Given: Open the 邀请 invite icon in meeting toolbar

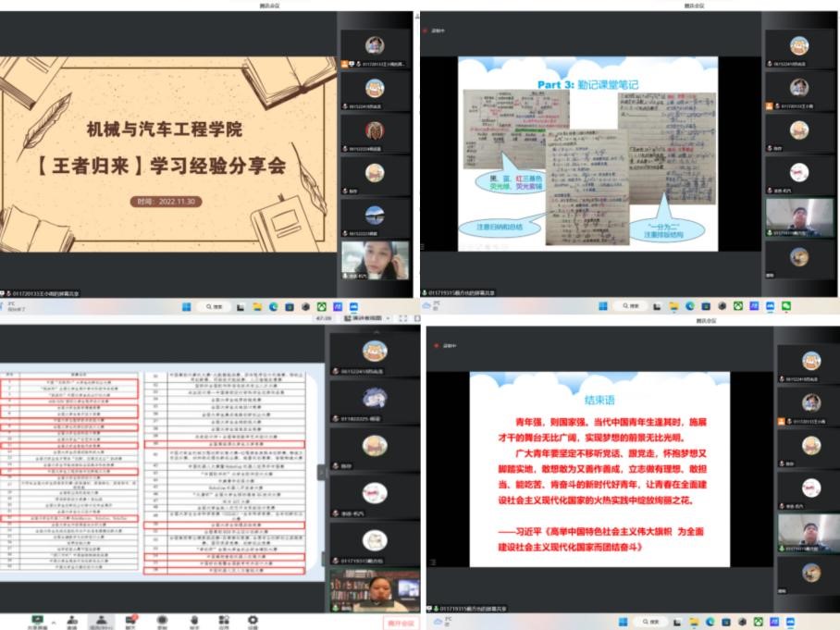Looking at the screenshot, I should 72,620.
